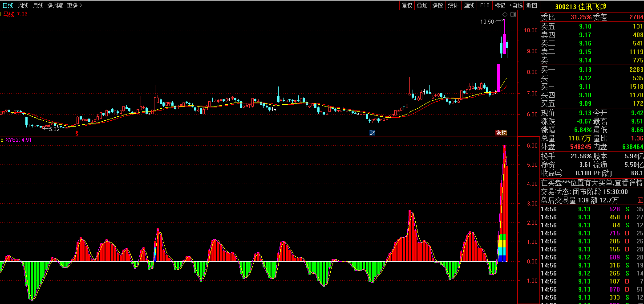Click the 5.32 low price annotation

pos(54,129)
